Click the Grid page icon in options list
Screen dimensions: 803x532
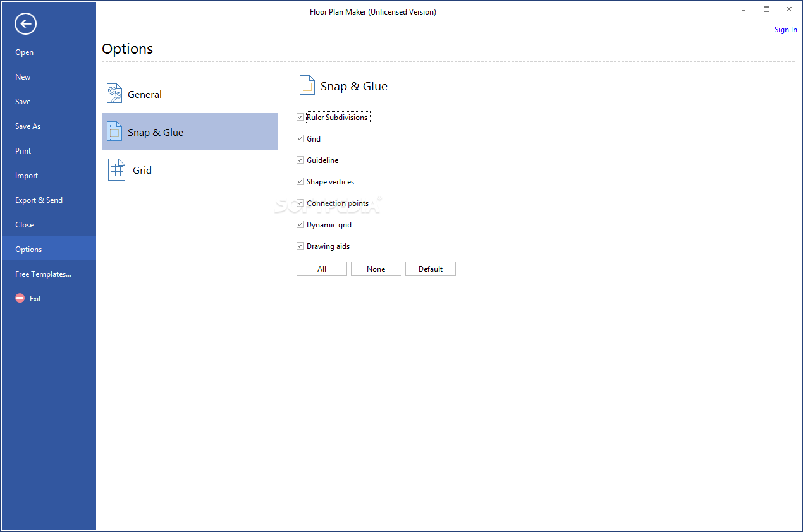pos(116,169)
